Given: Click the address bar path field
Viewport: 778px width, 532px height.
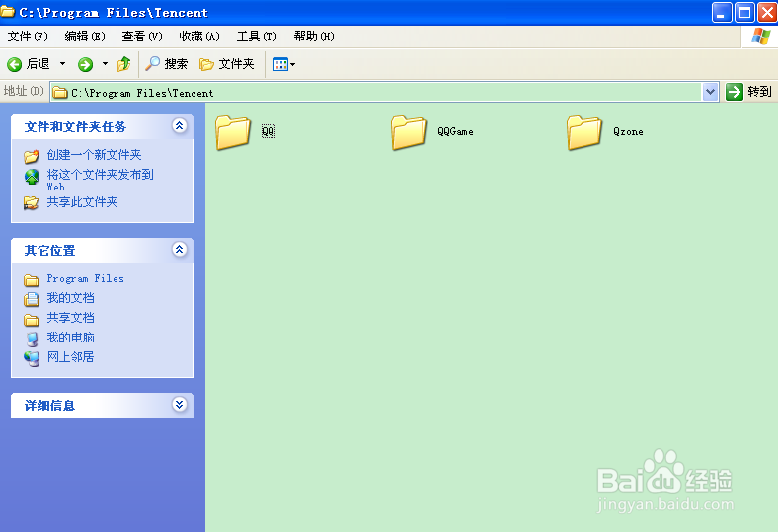Looking at the screenshot, I should pyautogui.click(x=376, y=92).
